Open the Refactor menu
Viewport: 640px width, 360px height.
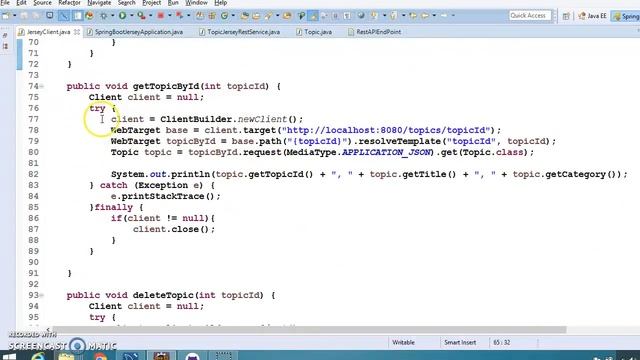click(69, 3)
